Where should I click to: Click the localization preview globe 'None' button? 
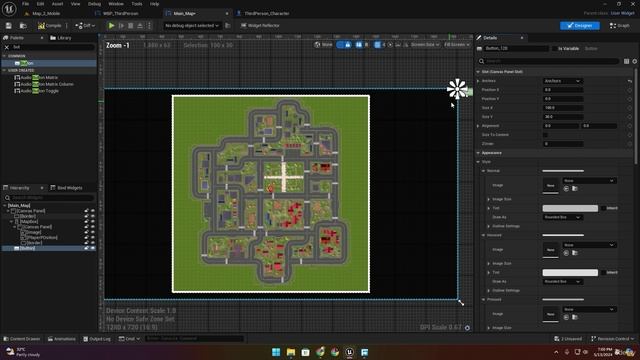323,45
